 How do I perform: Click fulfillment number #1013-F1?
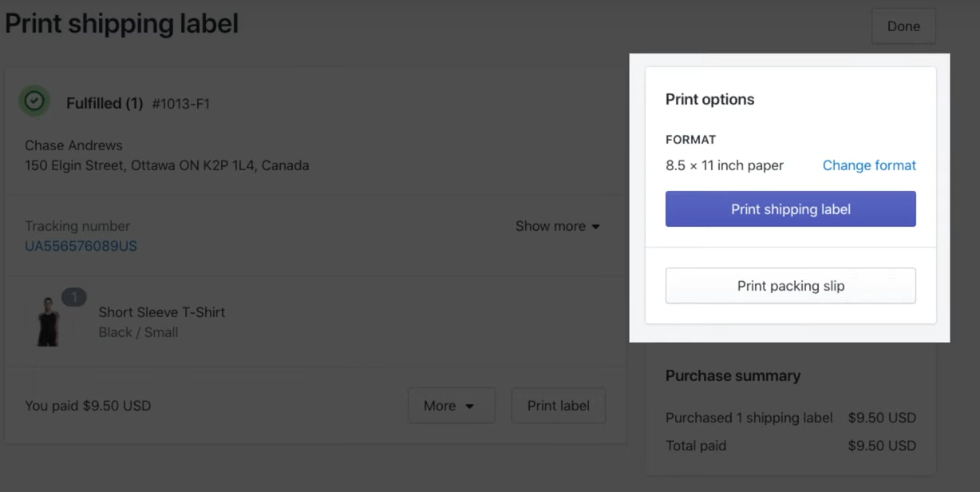click(181, 104)
